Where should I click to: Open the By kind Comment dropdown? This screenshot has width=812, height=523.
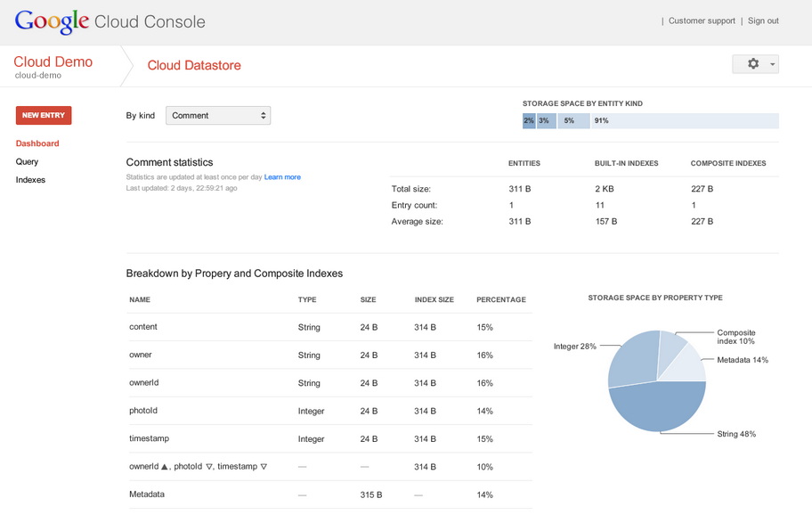click(x=218, y=116)
